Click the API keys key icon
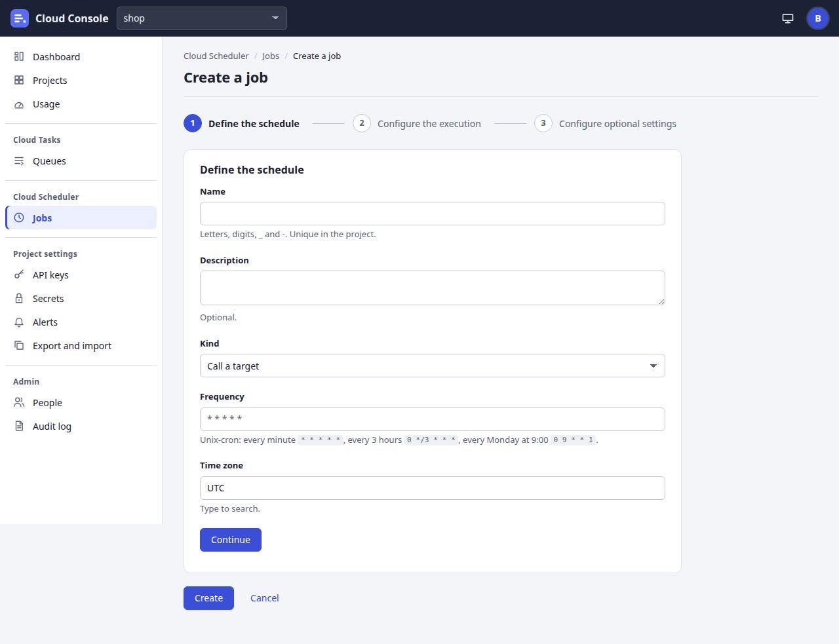Screen dimensions: 839x644 click(x=19, y=275)
